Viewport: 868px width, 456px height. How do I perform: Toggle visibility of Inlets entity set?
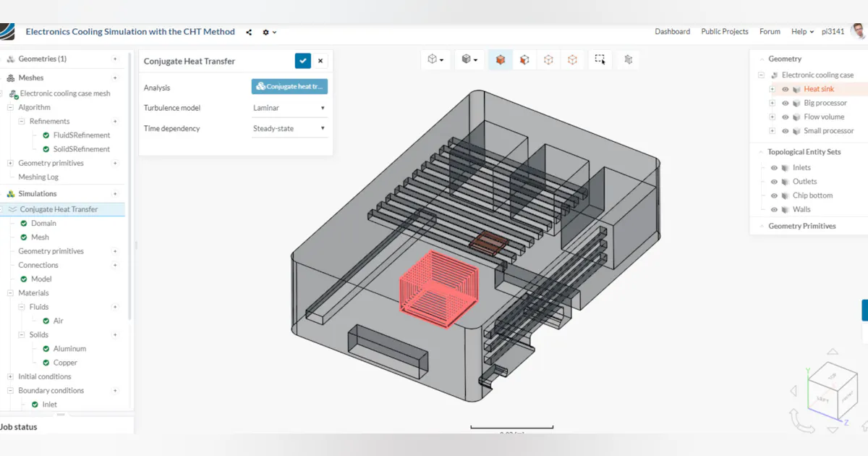pyautogui.click(x=774, y=167)
